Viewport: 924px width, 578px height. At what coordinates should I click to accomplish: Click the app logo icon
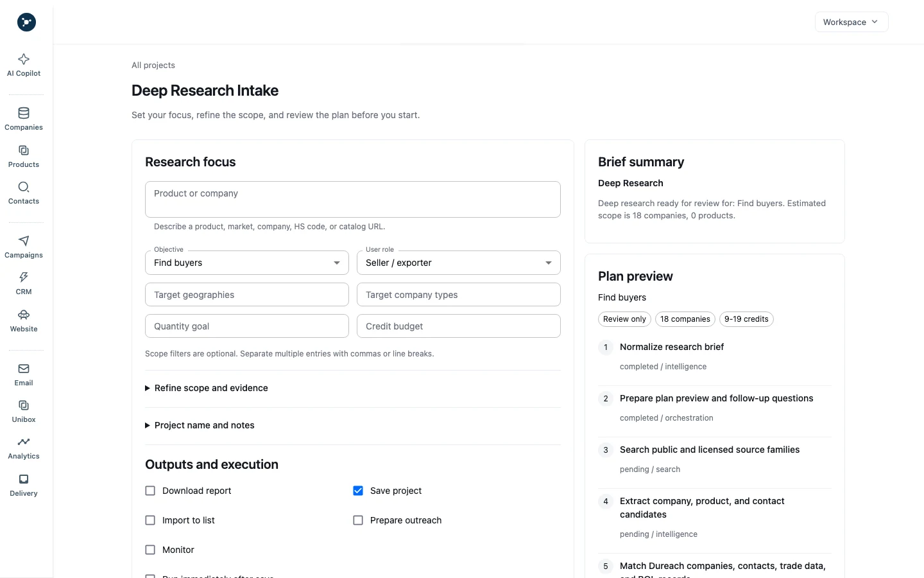[x=26, y=22]
